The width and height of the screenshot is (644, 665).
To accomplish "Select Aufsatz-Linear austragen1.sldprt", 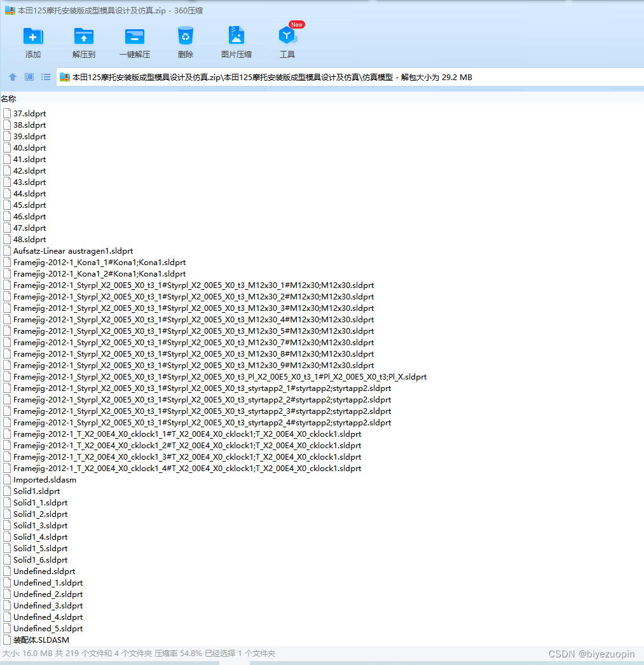I will [73, 251].
